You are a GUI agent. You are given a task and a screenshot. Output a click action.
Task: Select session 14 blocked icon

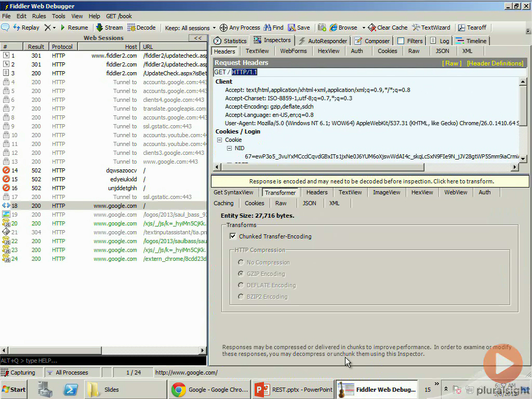click(x=6, y=170)
